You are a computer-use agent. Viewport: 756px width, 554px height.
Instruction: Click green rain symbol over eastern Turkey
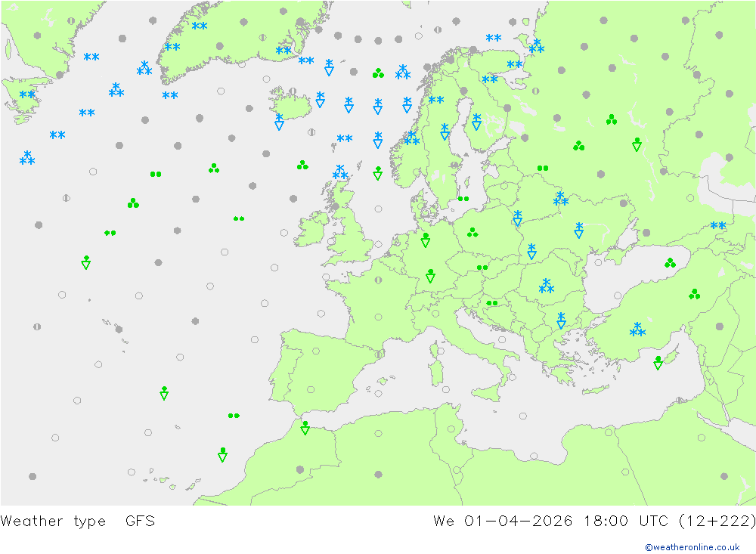[x=694, y=294]
